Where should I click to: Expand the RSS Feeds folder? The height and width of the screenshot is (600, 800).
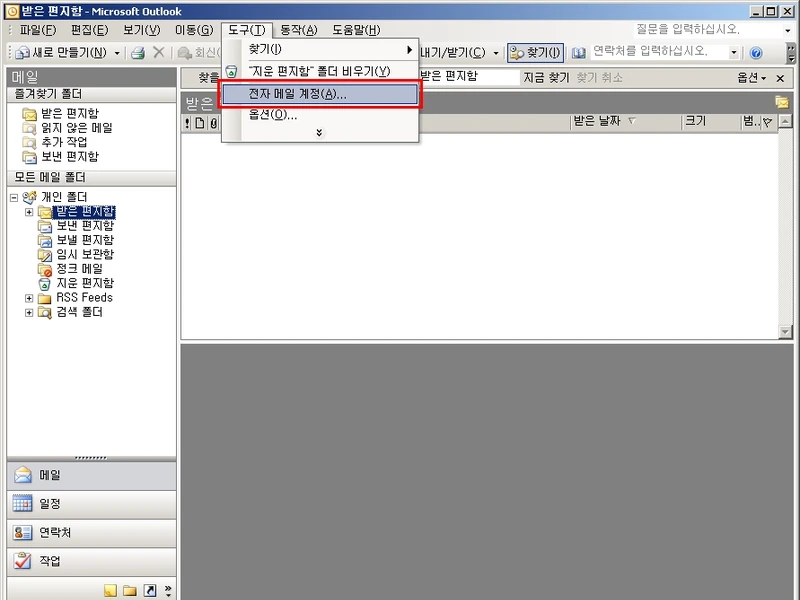click(x=29, y=298)
